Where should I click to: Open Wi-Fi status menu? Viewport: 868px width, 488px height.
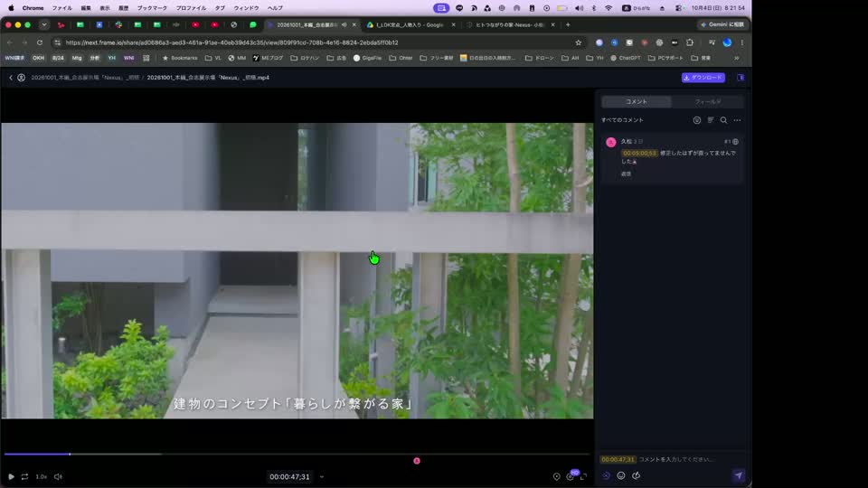coord(609,8)
